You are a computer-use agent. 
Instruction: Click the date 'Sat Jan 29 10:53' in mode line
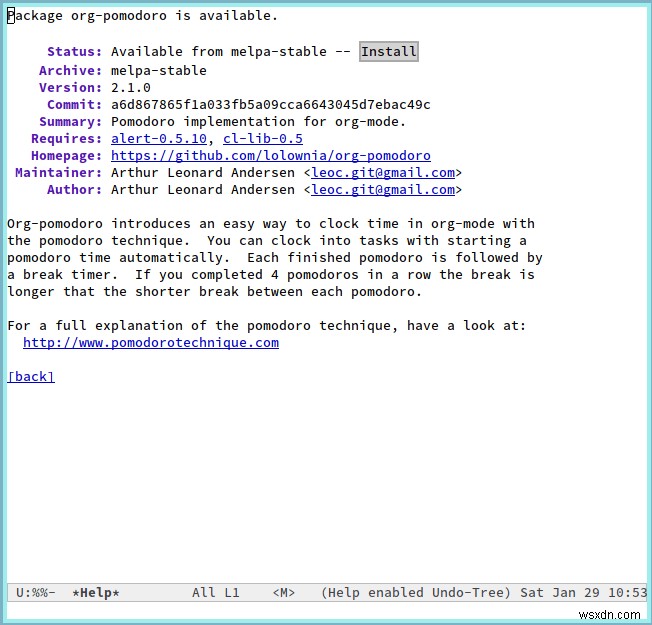tap(583, 593)
